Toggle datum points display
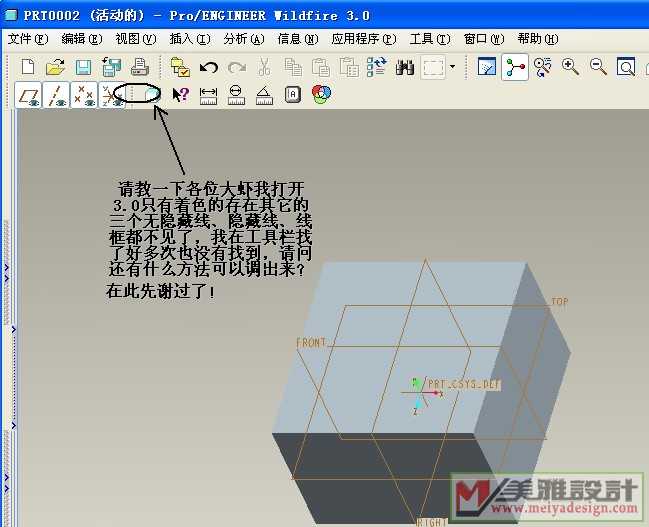The image size is (649, 527). point(84,95)
